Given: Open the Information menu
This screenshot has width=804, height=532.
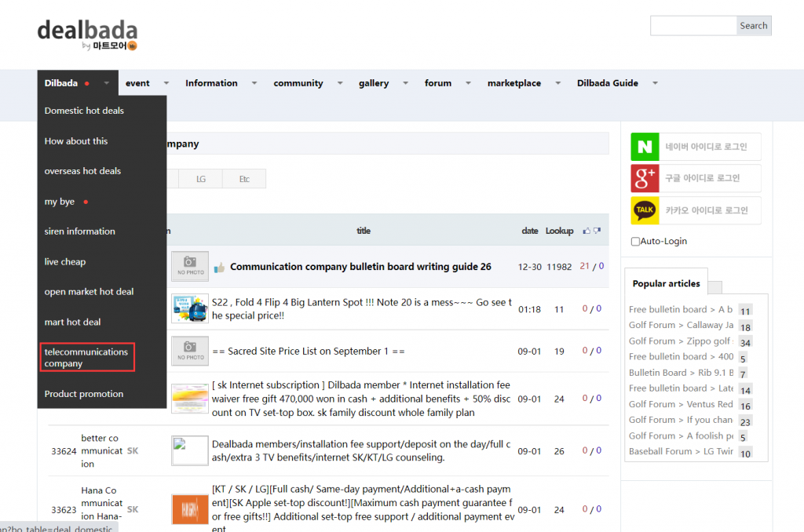Looking at the screenshot, I should pos(211,83).
